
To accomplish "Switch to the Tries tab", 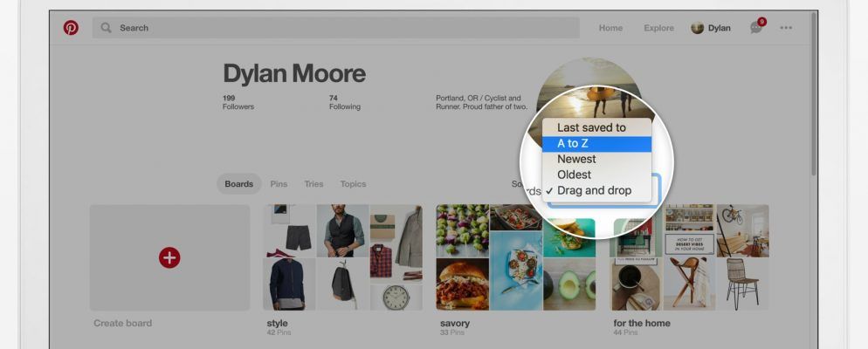I will click(313, 184).
